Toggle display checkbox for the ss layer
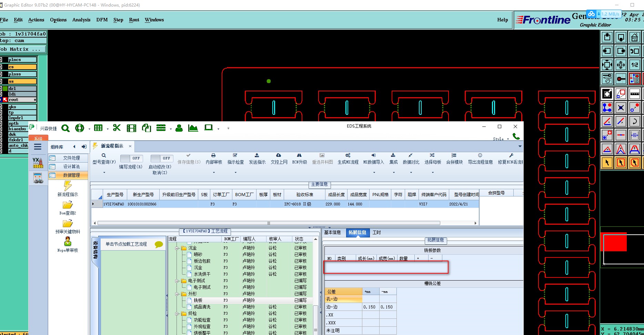 [x=1, y=81]
